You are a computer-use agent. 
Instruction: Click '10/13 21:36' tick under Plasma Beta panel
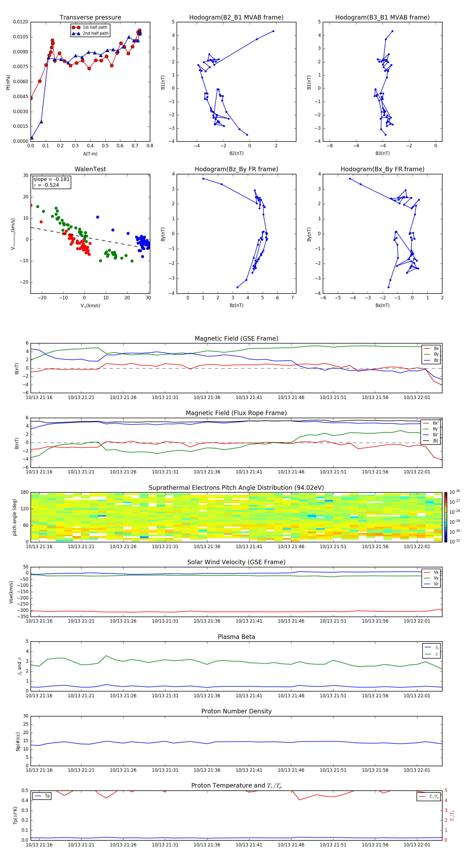pyautogui.click(x=207, y=696)
